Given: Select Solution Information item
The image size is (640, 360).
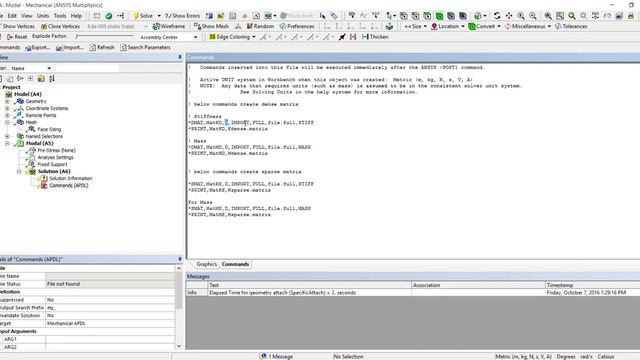Looking at the screenshot, I should (71, 178).
